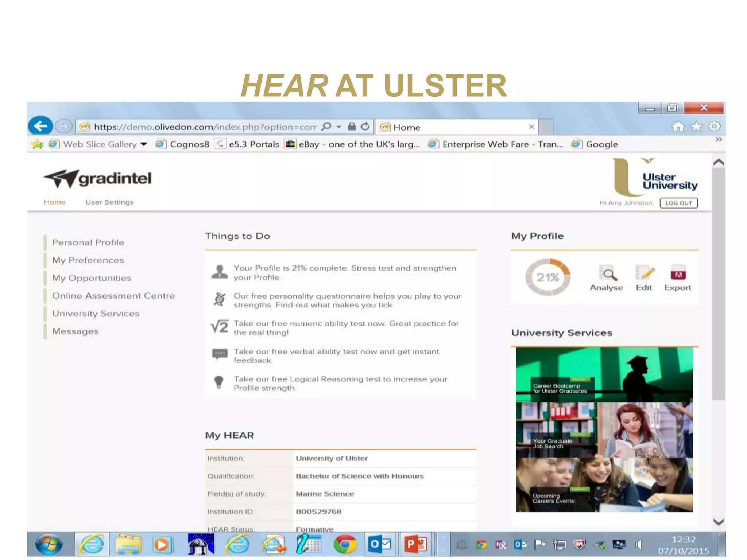This screenshot has height=560, width=747.
Task: Open the eBay favorites bar link
Action: coord(353,144)
